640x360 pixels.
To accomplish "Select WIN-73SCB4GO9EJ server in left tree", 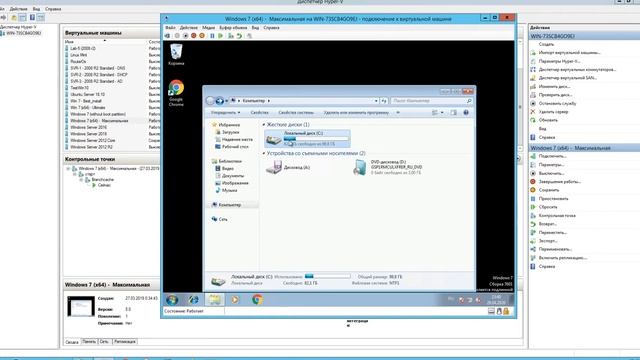I will coord(24,33).
